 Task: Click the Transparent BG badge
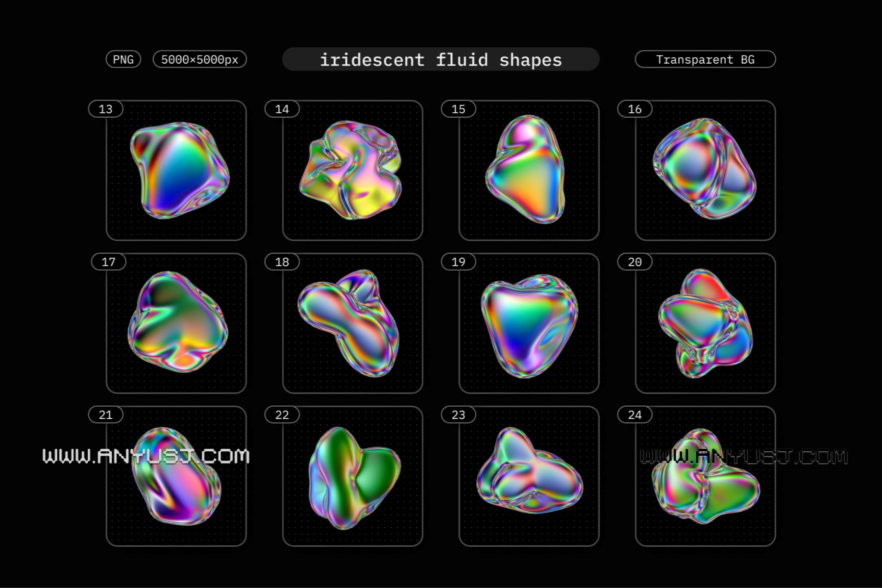705,59
